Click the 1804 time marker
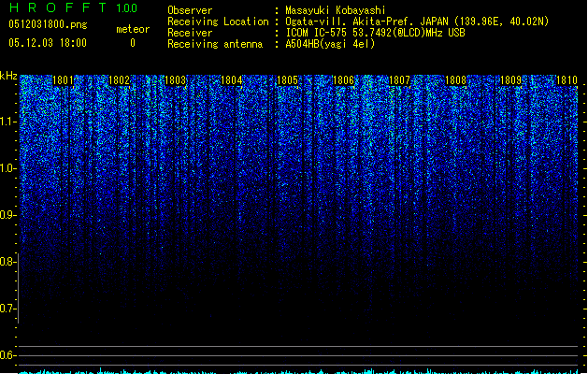 coord(232,80)
